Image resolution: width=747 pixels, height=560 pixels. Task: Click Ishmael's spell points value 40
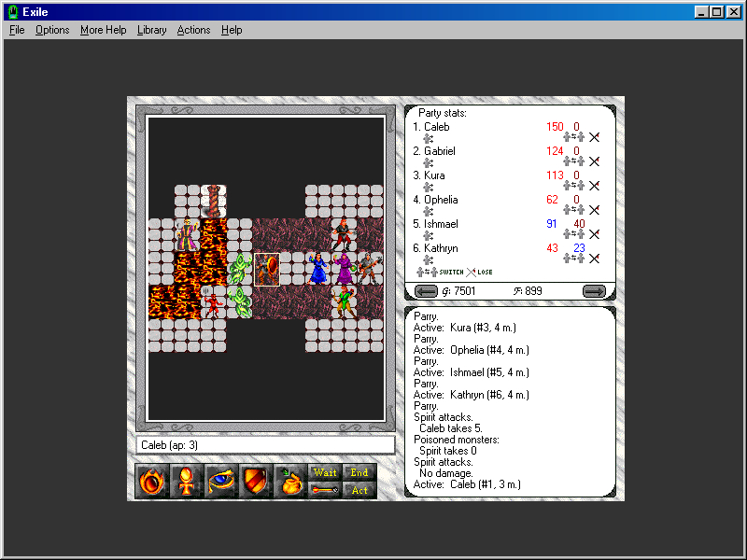coord(579,224)
